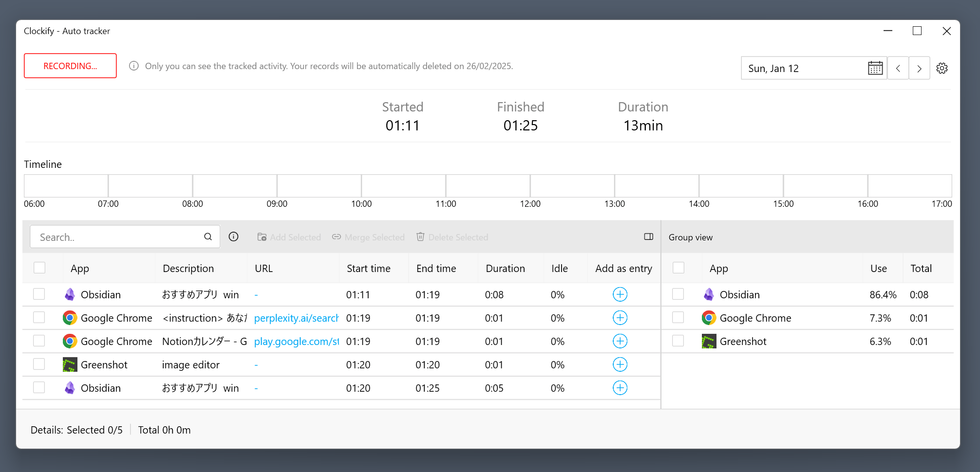
Task: Focus the Search input field
Action: (117, 237)
